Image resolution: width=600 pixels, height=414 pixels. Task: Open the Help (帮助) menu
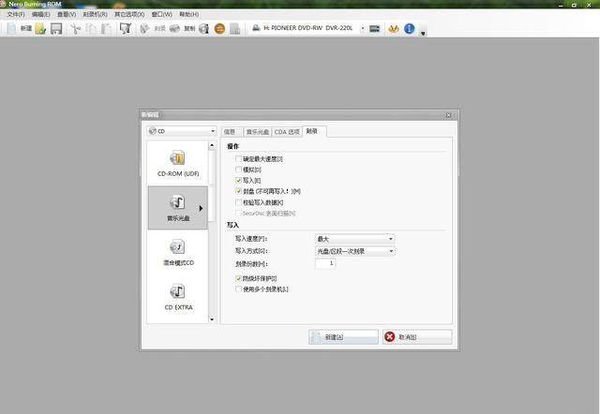[x=189, y=14]
